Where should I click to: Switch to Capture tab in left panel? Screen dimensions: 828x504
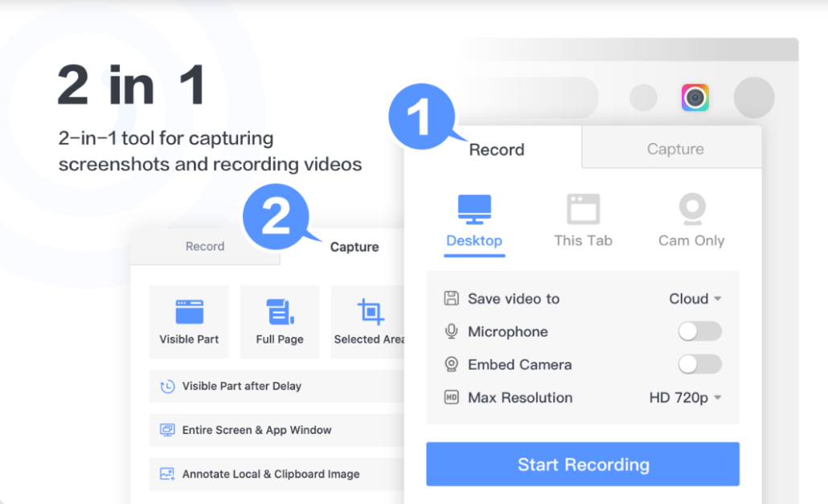point(355,247)
